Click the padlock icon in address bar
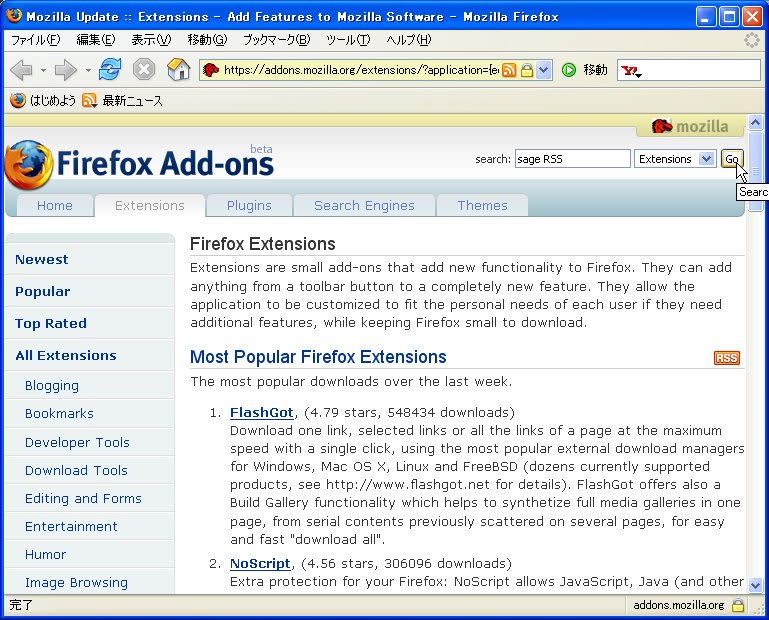Viewport: 769px width, 620px height. click(527, 70)
